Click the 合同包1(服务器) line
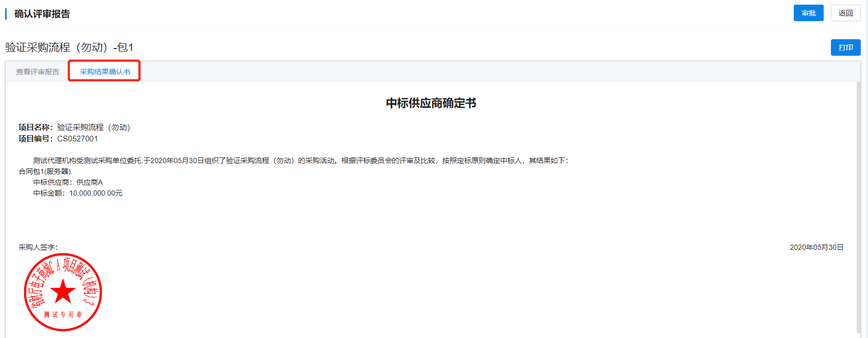The width and height of the screenshot is (868, 338). [x=45, y=171]
